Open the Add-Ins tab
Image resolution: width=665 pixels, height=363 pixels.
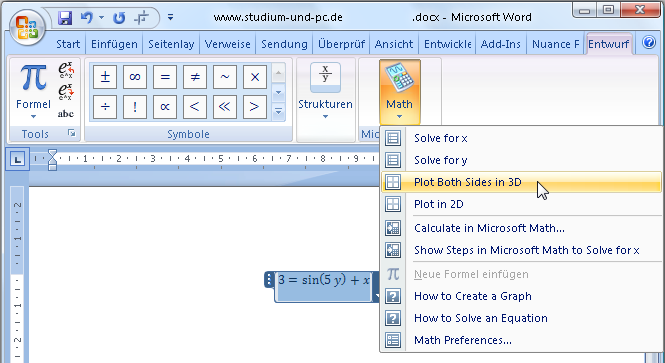click(500, 44)
